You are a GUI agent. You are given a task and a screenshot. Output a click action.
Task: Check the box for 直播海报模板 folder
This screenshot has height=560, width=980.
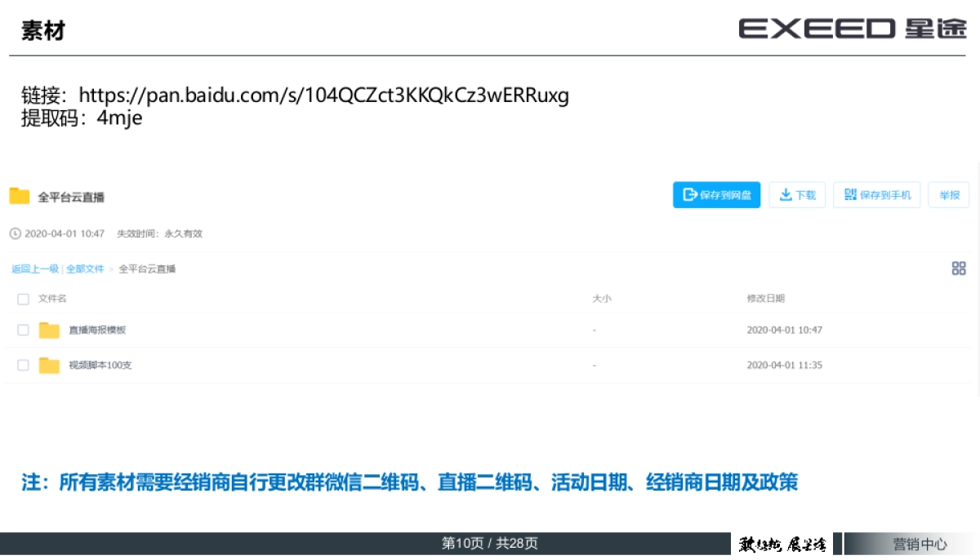pos(23,330)
